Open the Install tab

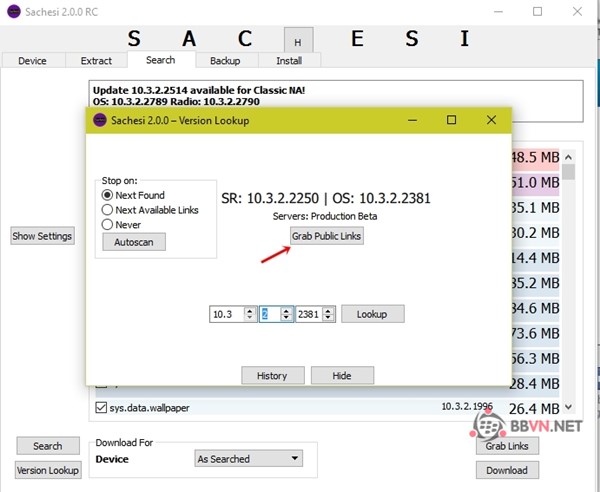tap(289, 61)
